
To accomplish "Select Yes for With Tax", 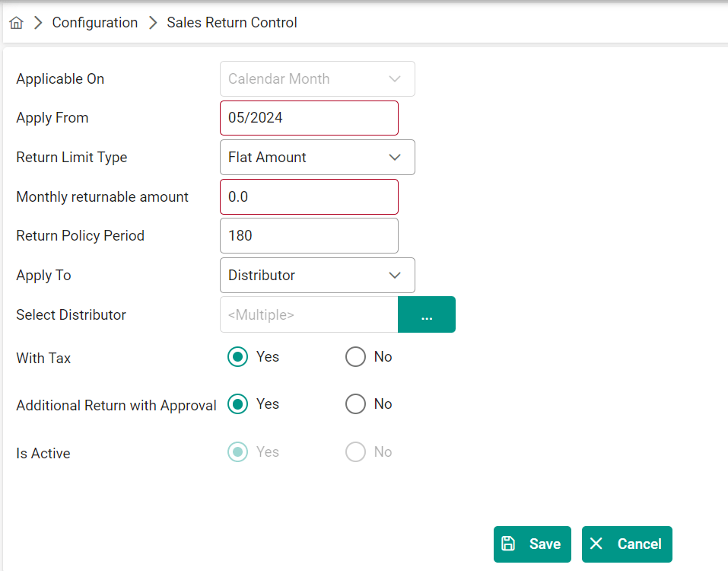I will point(237,357).
